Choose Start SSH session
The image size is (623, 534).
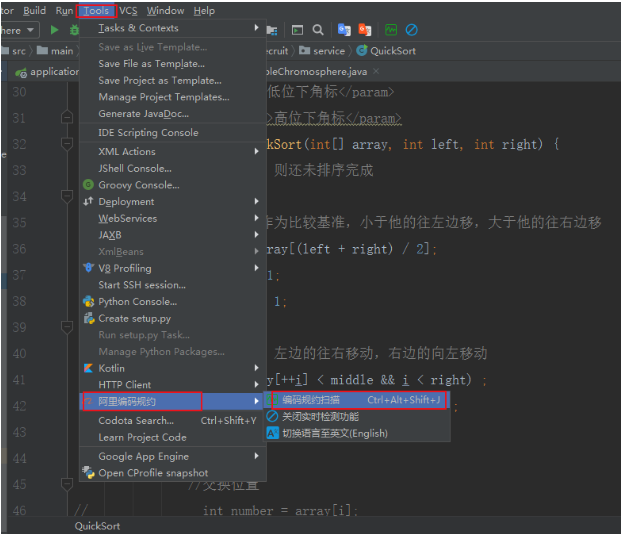[173, 284]
